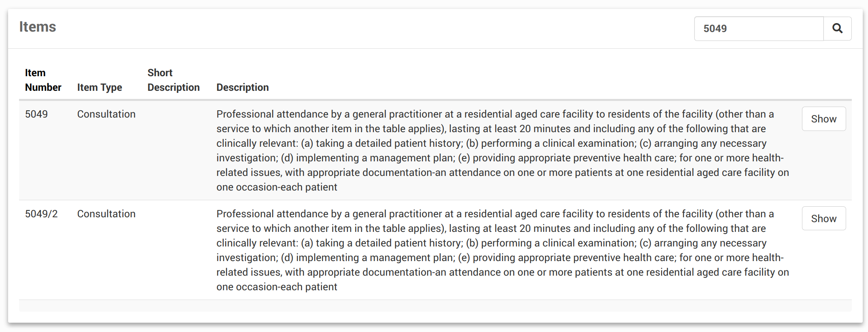The height and width of the screenshot is (332, 868).
Task: Click the description text of item 5049
Action: click(502, 150)
